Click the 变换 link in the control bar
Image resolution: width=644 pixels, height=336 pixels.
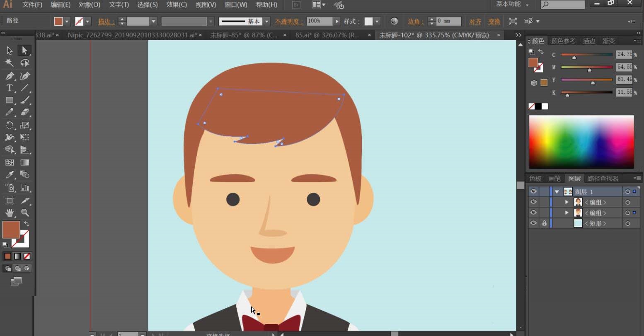(x=494, y=22)
